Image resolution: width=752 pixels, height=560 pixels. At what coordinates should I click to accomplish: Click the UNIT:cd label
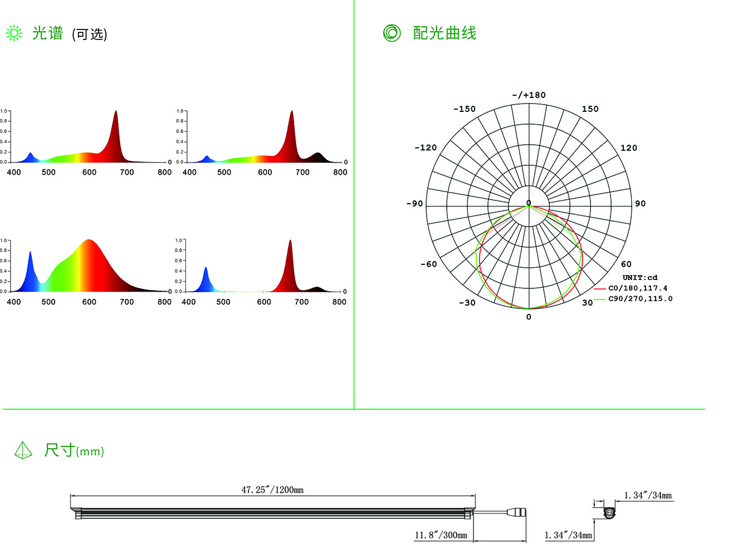pos(640,277)
